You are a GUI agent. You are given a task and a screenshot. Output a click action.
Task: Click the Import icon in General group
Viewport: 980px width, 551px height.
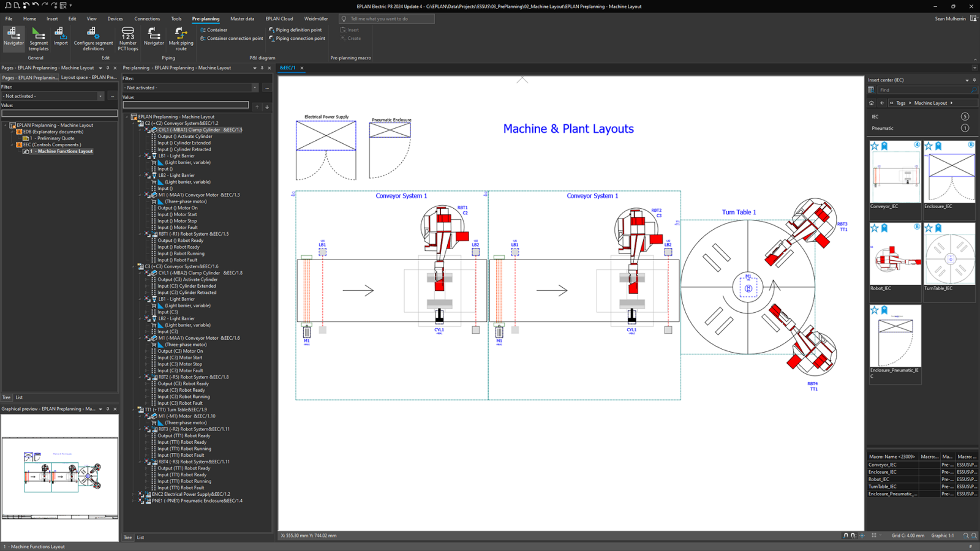tap(61, 38)
